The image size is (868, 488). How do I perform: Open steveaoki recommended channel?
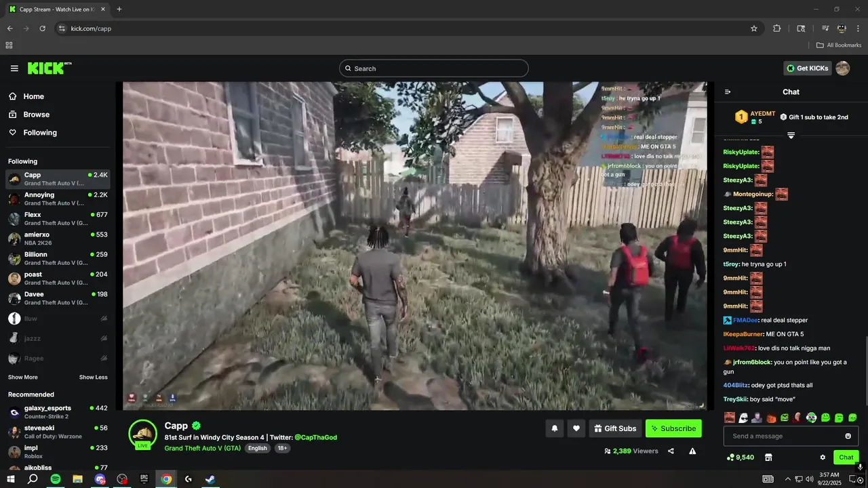(x=58, y=432)
